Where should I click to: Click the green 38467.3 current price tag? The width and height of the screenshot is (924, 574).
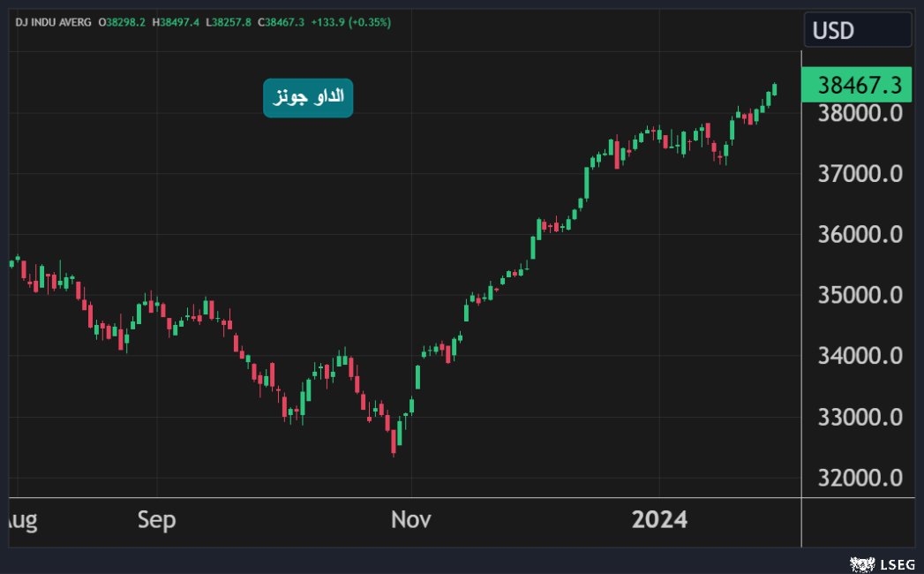(855, 85)
